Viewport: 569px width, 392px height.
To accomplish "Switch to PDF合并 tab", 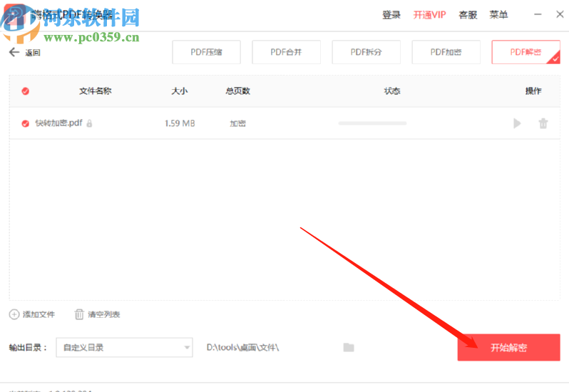I will 287,52.
